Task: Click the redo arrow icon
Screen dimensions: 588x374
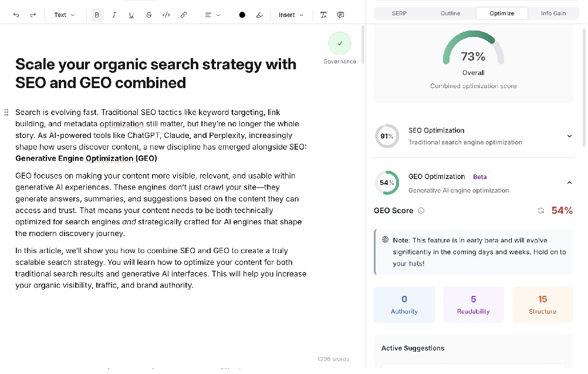Action: pos(33,15)
